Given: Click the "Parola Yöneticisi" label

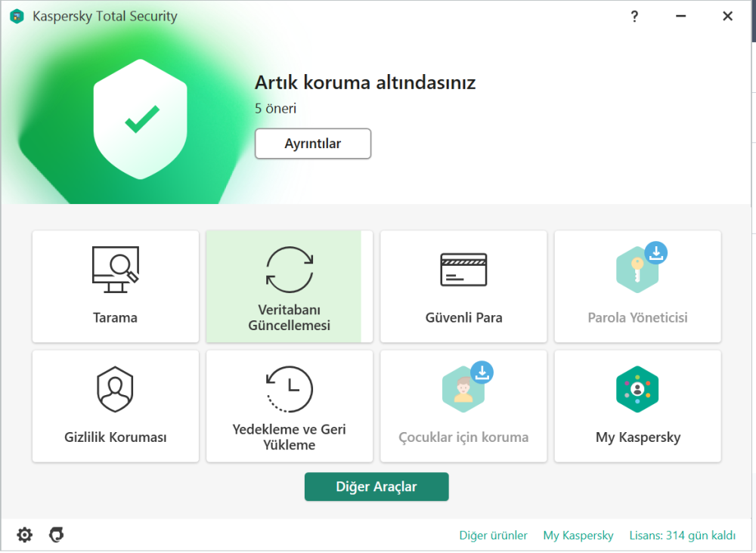Looking at the screenshot, I should 637,317.
